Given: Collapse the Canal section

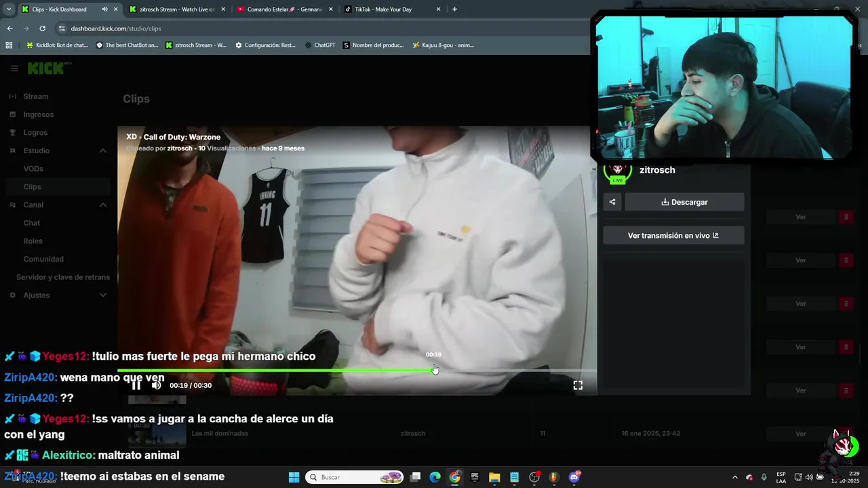Looking at the screenshot, I should [x=103, y=205].
